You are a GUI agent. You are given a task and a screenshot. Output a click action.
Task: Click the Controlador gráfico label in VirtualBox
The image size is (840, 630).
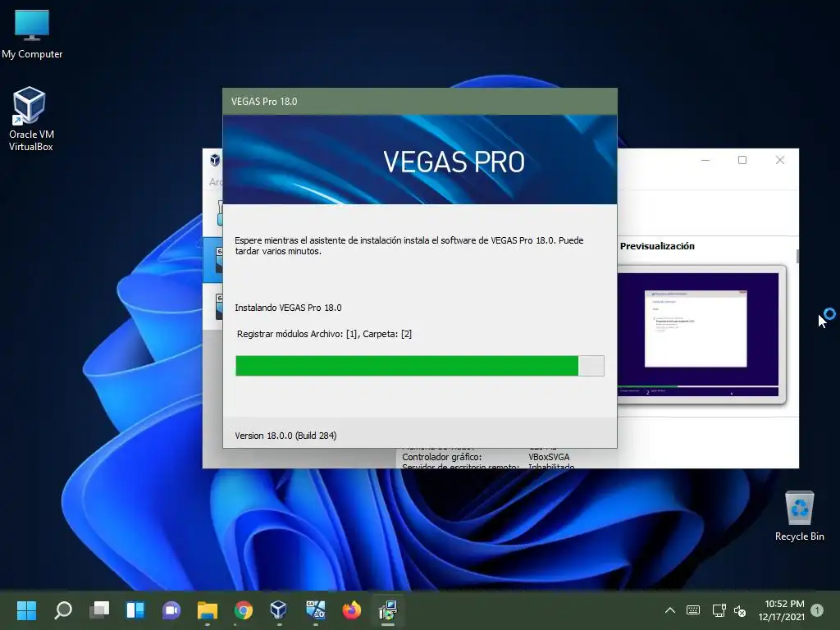click(441, 457)
